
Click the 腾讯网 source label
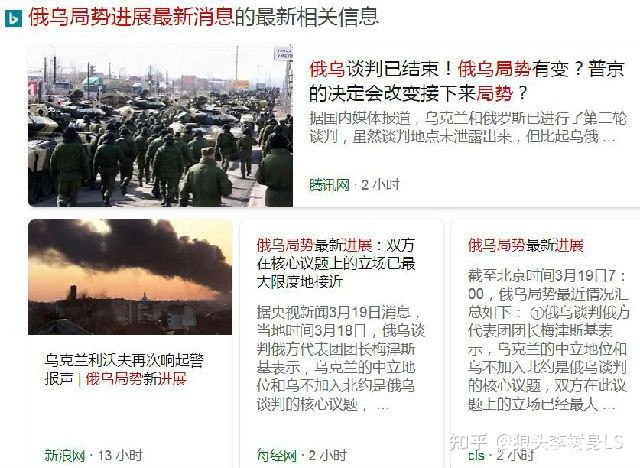[329, 184]
